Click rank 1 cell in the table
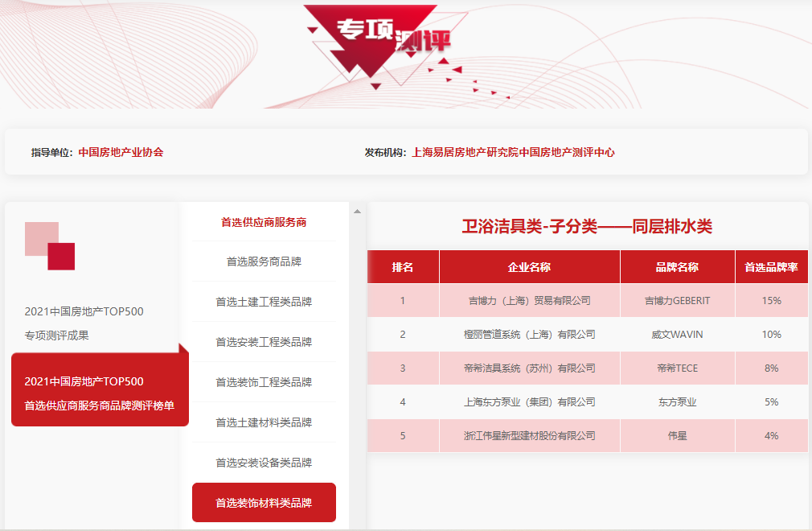Viewport: 812px width, 531px height. [403, 300]
